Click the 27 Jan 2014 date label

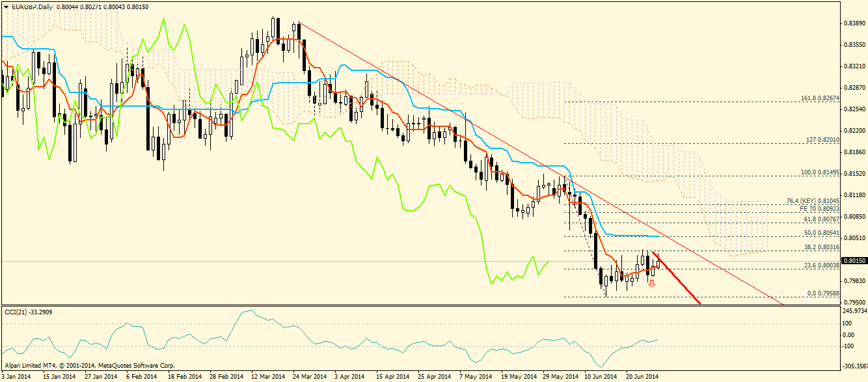pos(101,377)
